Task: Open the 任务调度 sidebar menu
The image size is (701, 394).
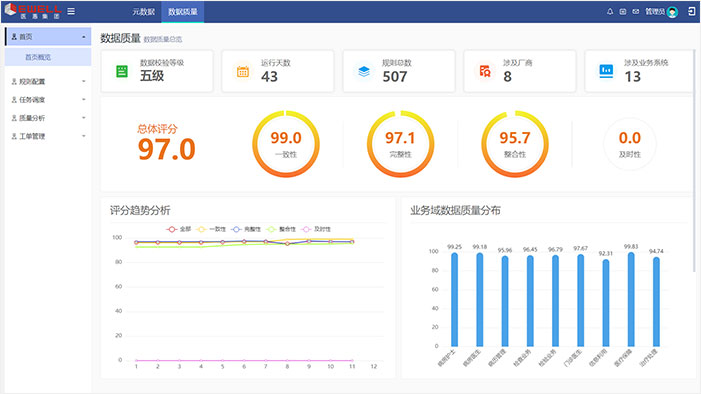Action: tap(48, 100)
